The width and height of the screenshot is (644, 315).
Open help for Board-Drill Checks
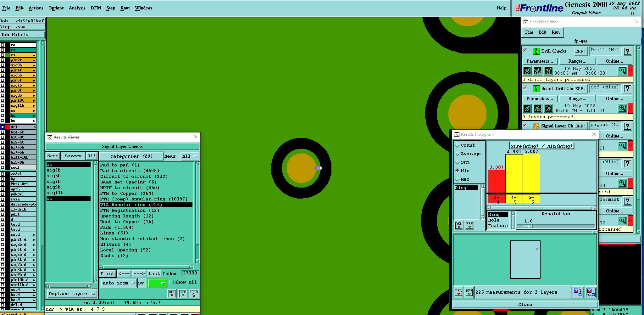pyautogui.click(x=628, y=89)
